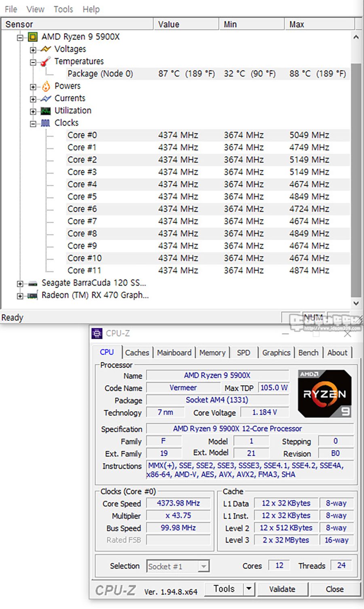
Task: Switch to the Caches tab
Action: coord(137,352)
